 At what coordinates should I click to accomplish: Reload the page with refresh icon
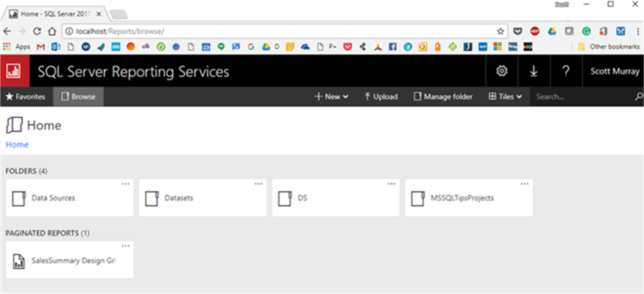coord(37,31)
